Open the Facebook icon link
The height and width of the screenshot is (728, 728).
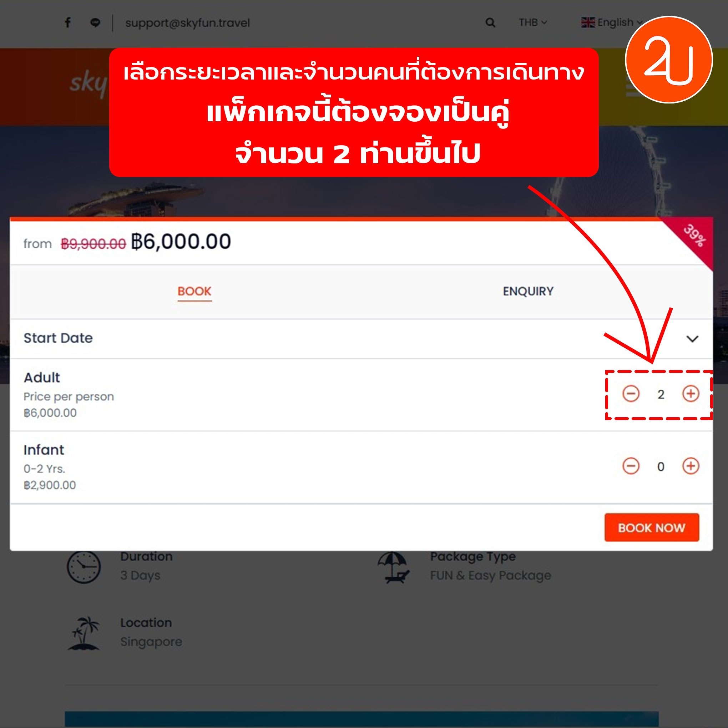tap(68, 22)
